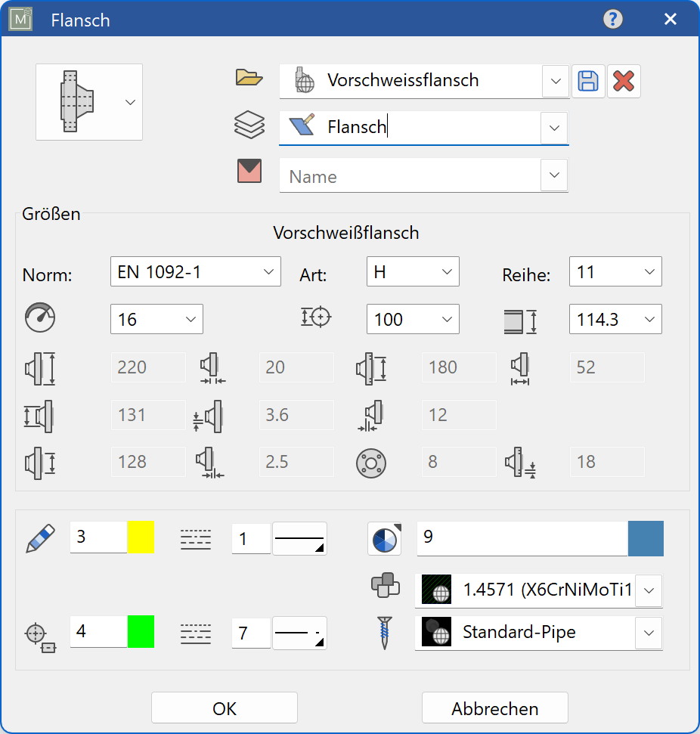Click the pen icon for line color settings
The image size is (700, 734).
(x=42, y=538)
